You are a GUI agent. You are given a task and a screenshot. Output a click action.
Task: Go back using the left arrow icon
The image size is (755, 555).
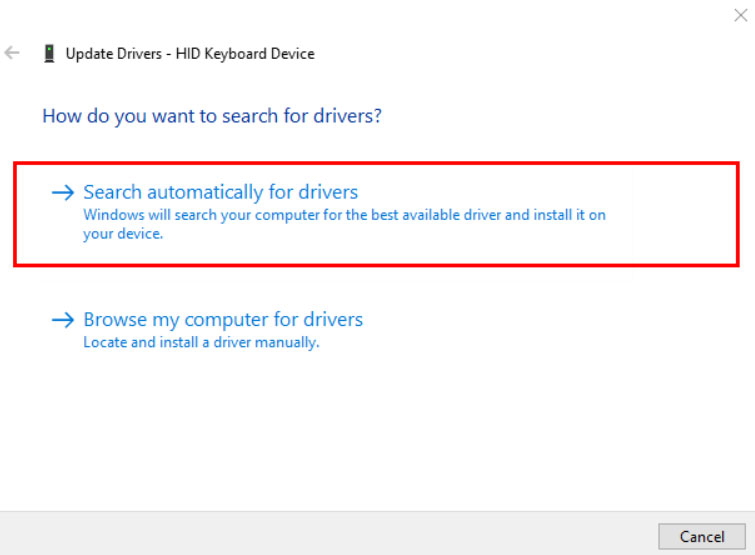12,52
